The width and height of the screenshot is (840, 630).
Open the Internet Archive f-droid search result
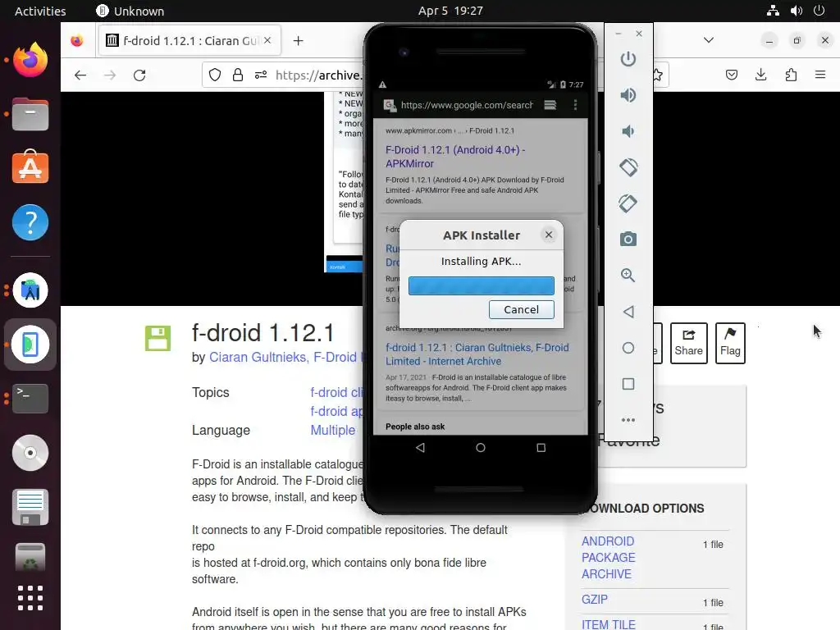tap(477, 354)
